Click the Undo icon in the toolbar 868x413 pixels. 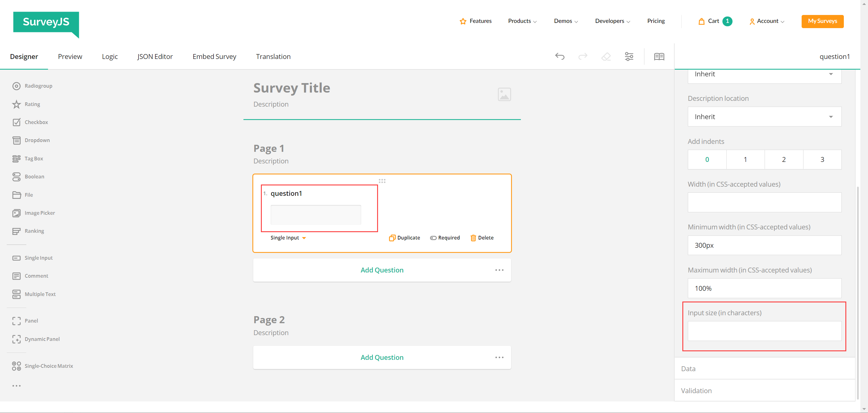click(x=559, y=56)
